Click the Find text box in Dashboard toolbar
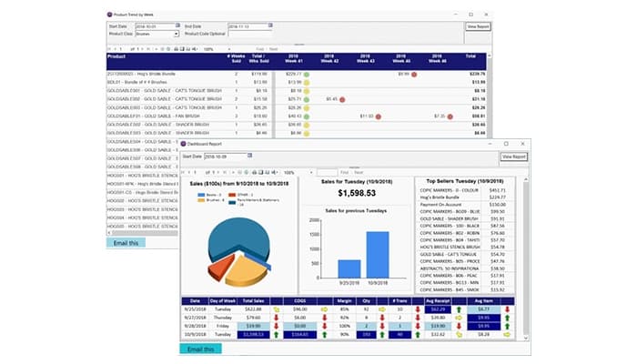 (x=326, y=171)
